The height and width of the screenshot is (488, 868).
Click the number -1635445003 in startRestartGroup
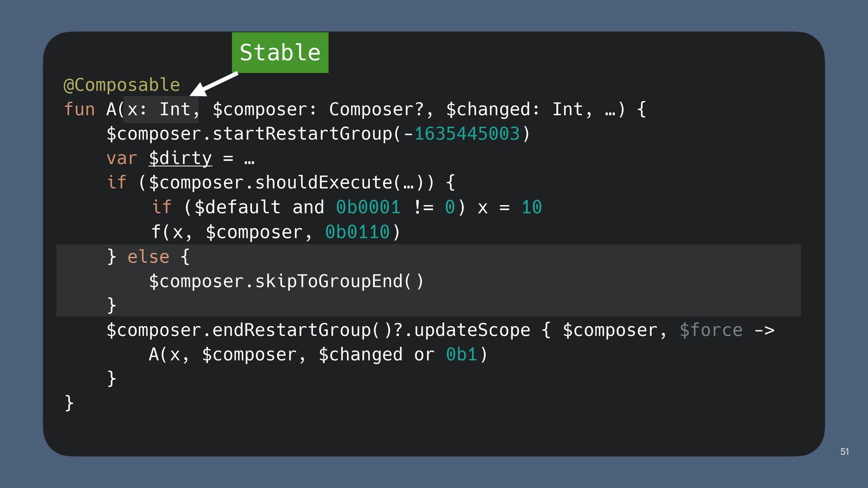click(x=467, y=134)
